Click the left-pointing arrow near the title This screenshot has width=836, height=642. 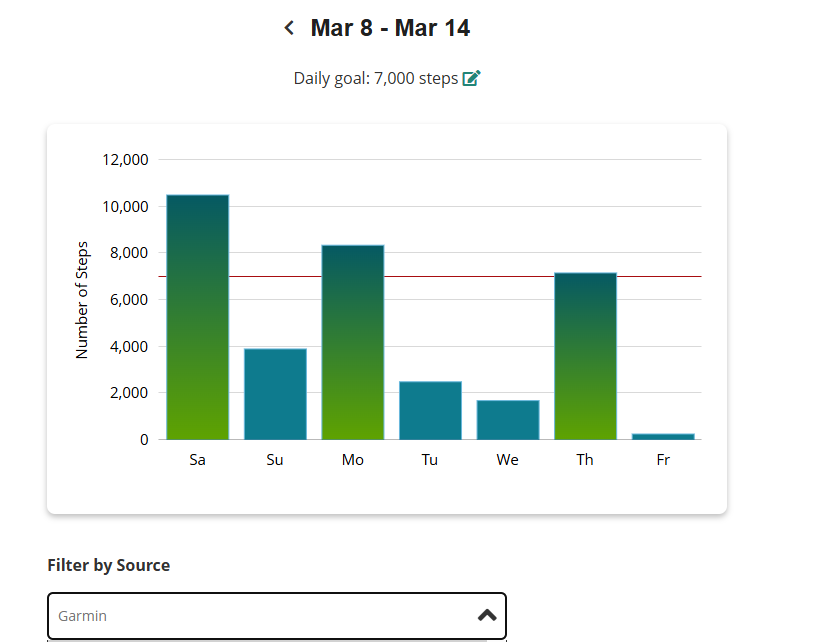pyautogui.click(x=288, y=27)
